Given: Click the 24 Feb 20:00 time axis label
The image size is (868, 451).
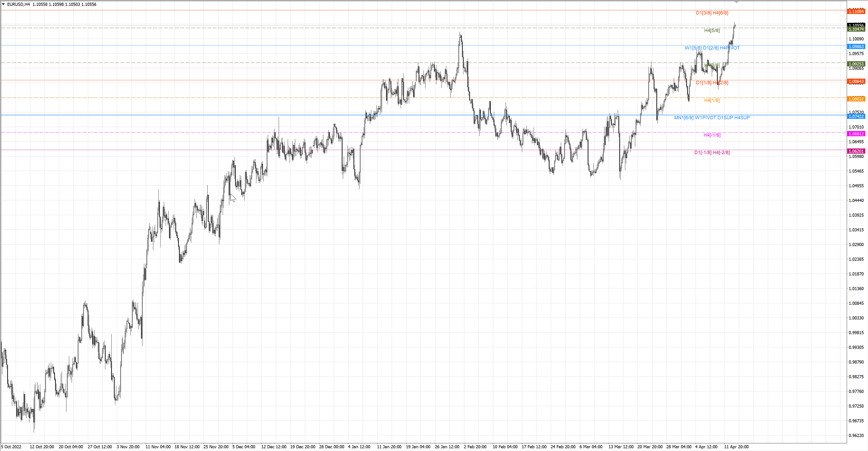Looking at the screenshot, I should pyautogui.click(x=563, y=447).
